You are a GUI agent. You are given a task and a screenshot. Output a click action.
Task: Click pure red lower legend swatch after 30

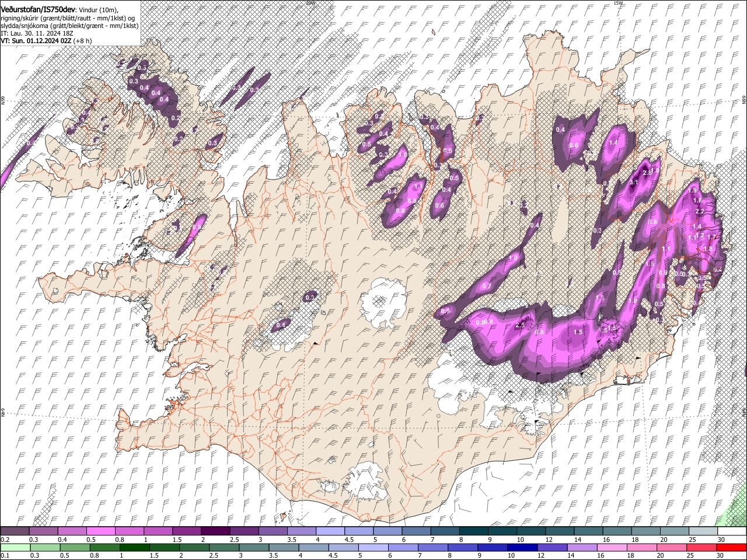coord(731,547)
